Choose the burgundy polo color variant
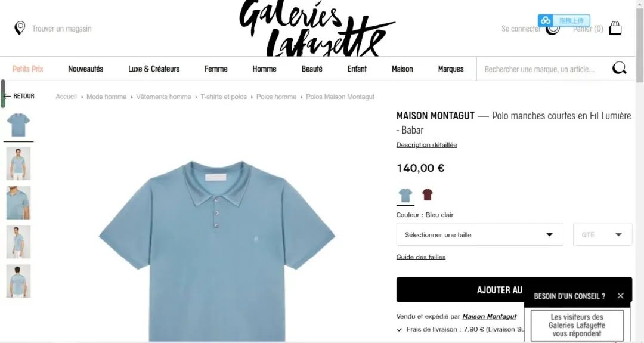This screenshot has height=343, width=644. [x=428, y=194]
